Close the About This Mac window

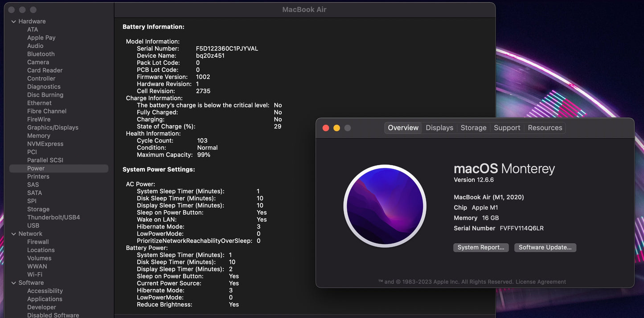326,128
